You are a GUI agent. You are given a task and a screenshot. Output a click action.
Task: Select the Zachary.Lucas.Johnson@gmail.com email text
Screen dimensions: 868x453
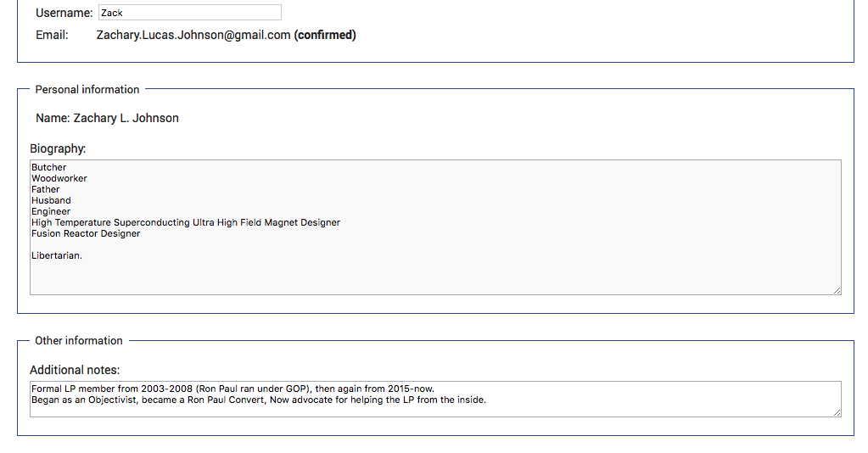(x=193, y=36)
